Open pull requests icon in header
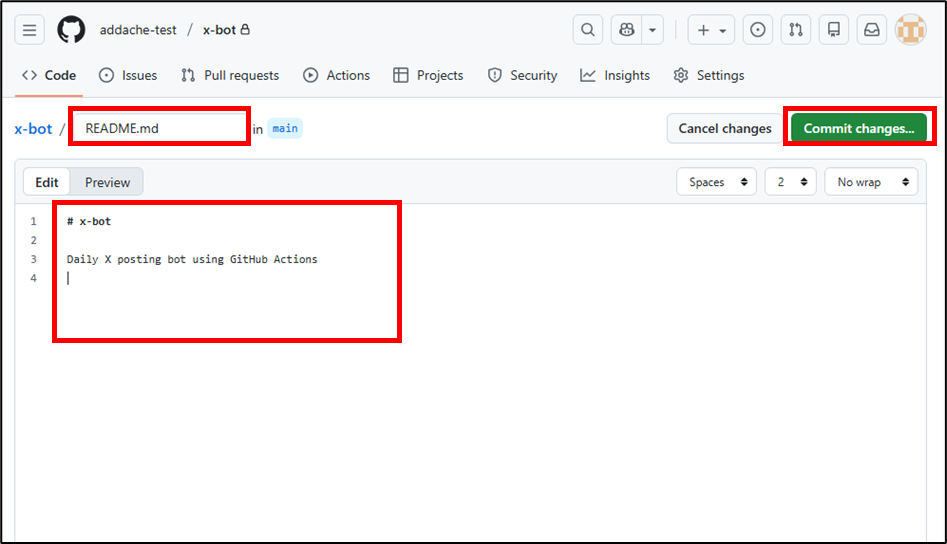Screen dimensions: 947x544 (796, 30)
